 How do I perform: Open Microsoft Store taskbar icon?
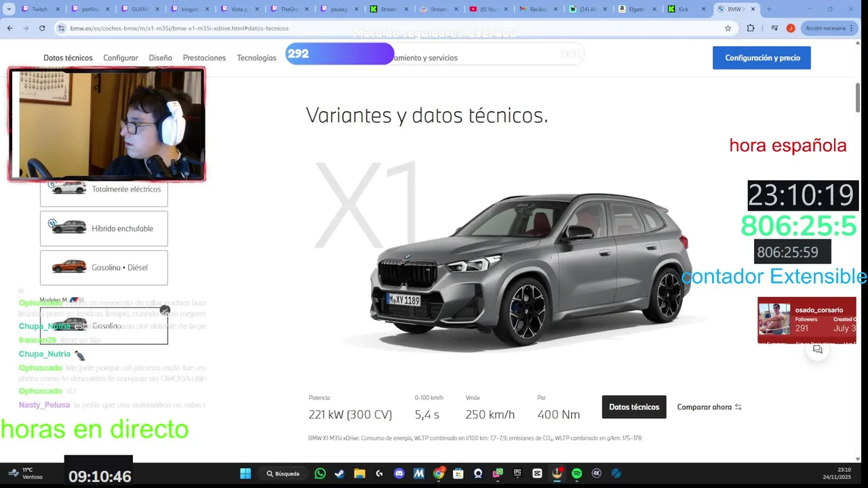(458, 474)
